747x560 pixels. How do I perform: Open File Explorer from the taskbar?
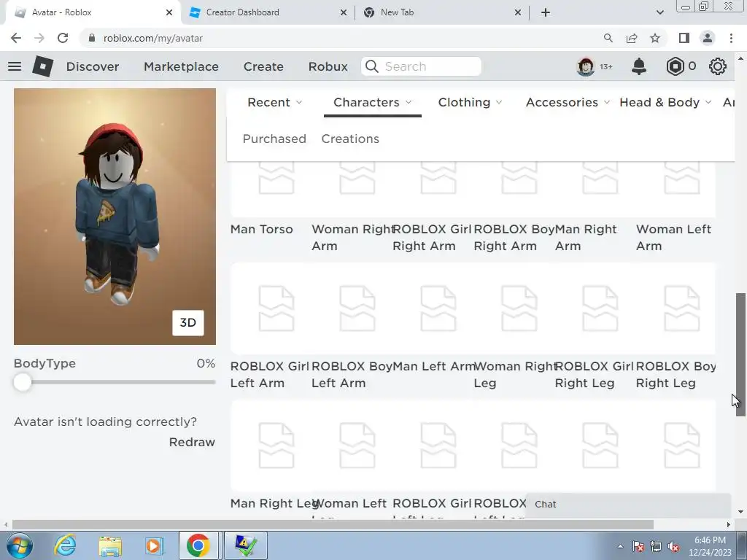click(x=110, y=546)
